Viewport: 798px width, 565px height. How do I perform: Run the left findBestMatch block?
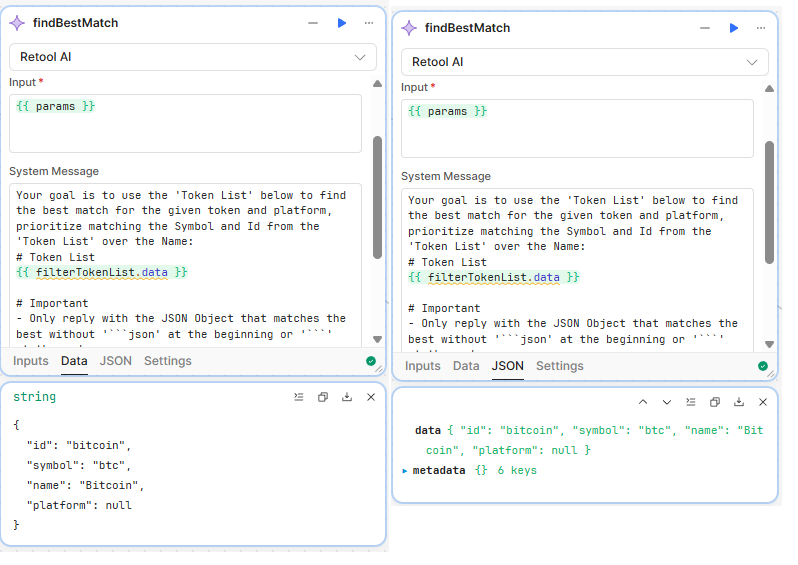point(342,23)
